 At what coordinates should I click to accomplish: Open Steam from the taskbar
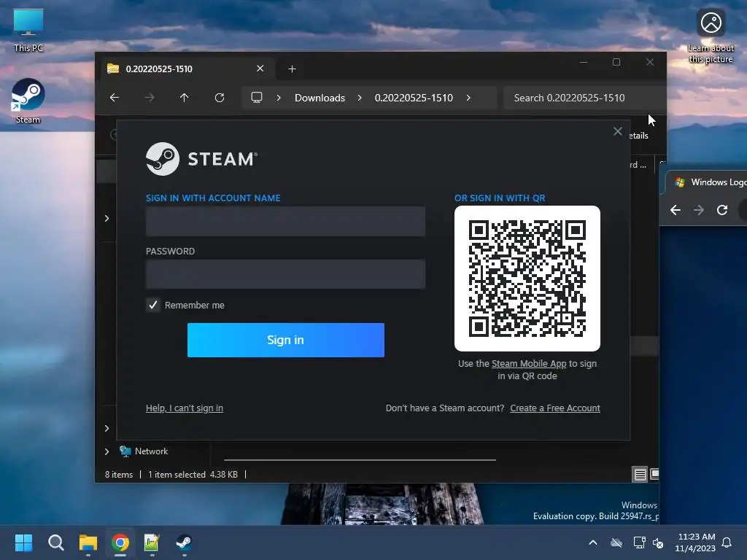(184, 542)
